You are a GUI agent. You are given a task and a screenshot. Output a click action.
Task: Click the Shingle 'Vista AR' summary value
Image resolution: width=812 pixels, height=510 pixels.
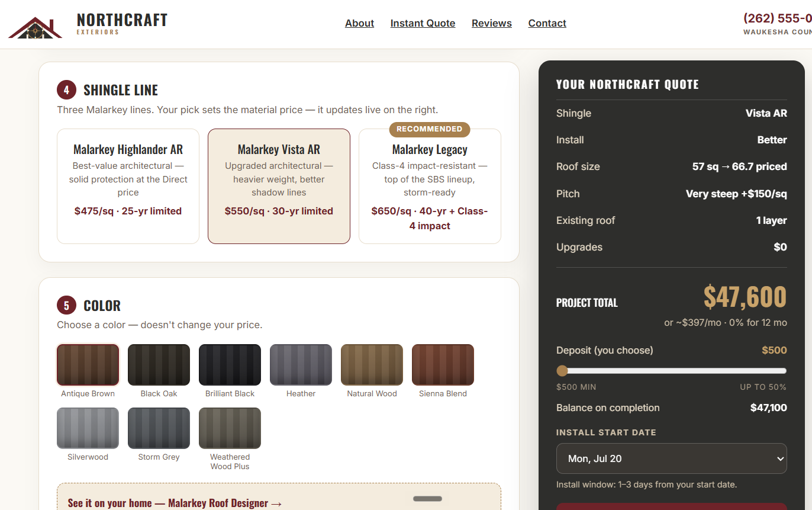(766, 113)
